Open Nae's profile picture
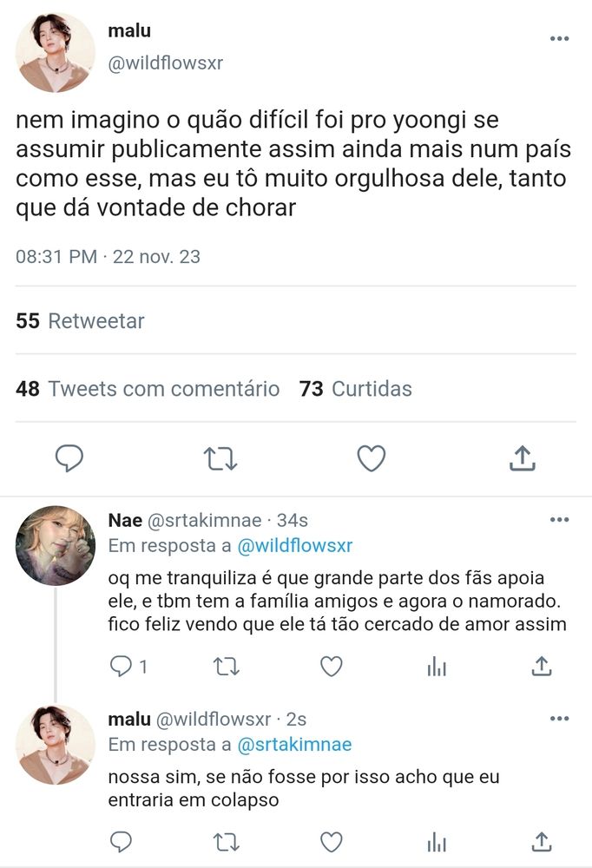The width and height of the screenshot is (592, 868). (x=56, y=546)
